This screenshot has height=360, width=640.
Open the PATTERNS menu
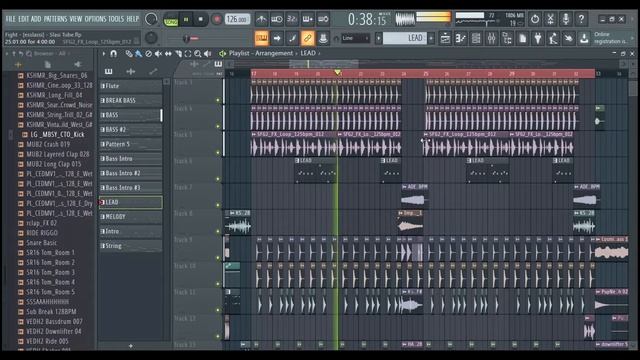click(x=56, y=19)
